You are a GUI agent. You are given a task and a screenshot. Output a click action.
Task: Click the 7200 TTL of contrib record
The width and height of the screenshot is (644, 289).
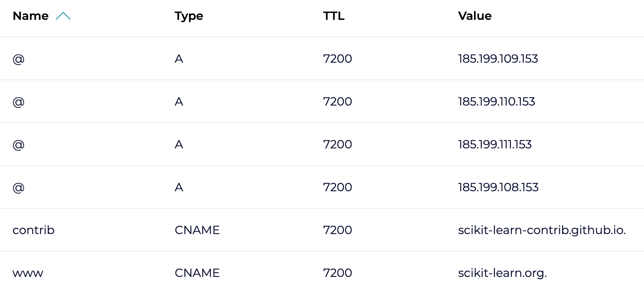click(338, 230)
